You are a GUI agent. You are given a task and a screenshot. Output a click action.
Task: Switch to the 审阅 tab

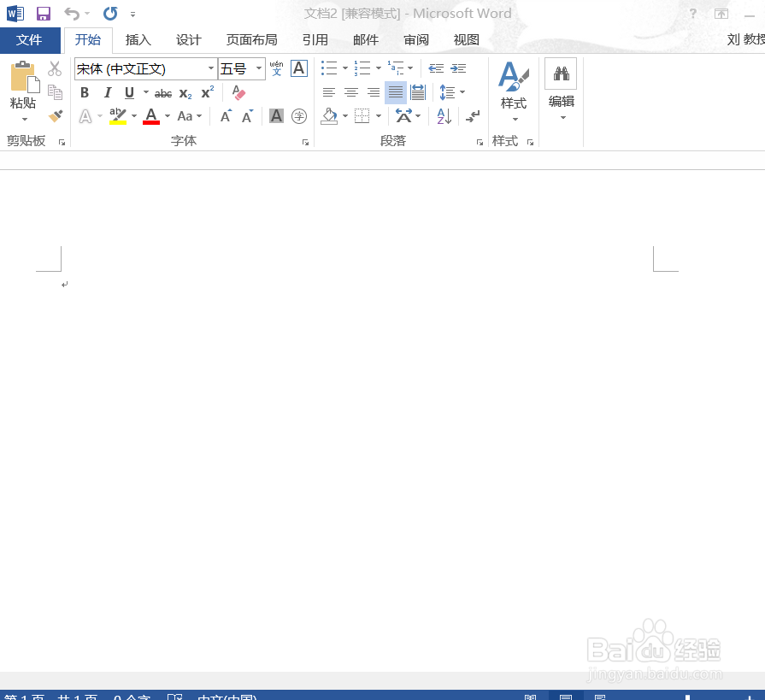coord(416,40)
